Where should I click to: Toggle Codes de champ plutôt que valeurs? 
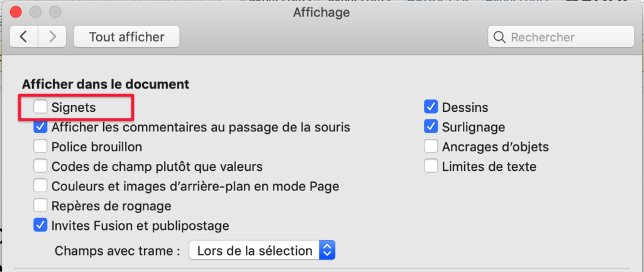pyautogui.click(x=41, y=166)
